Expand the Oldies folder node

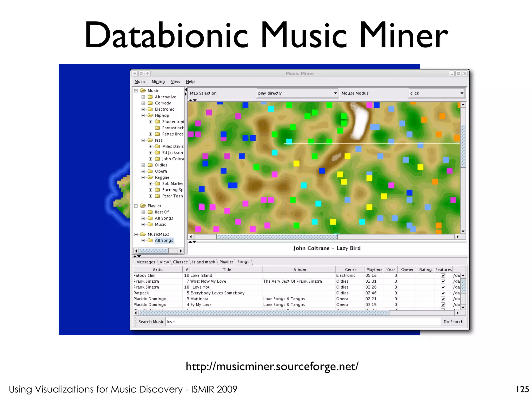[x=143, y=165]
